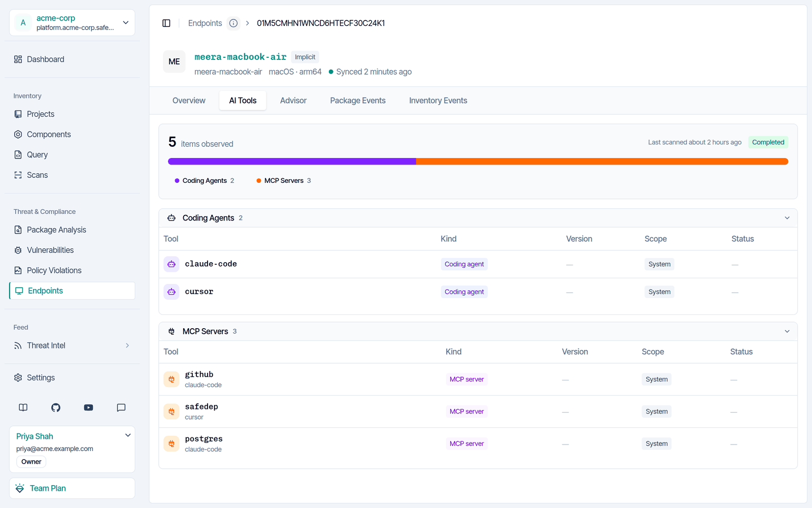Expand the Threat Intel submenu arrow
Image resolution: width=812 pixels, height=508 pixels.
(x=127, y=345)
